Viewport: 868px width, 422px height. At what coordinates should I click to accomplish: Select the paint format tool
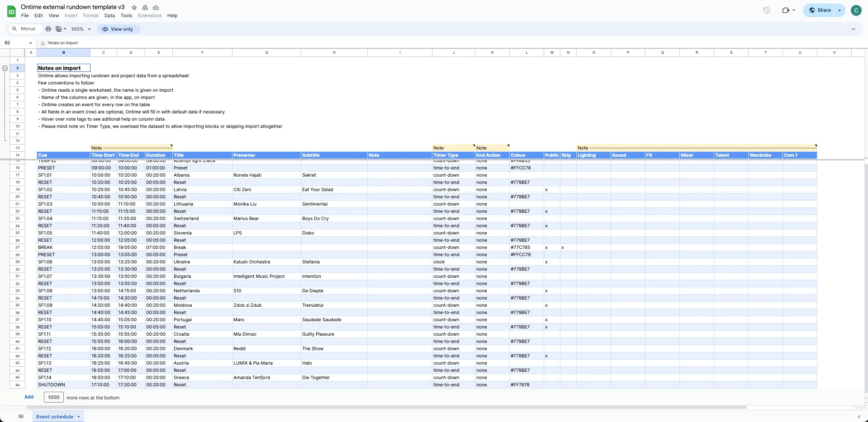tap(59, 28)
